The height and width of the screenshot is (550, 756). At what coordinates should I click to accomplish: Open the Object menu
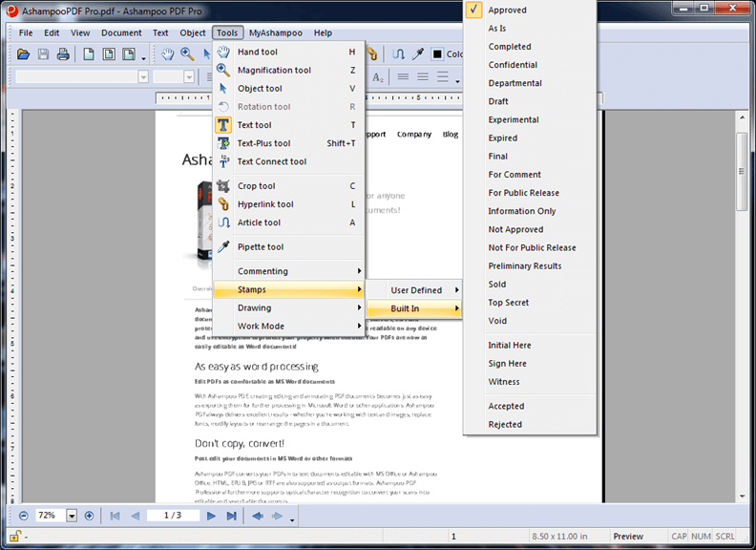coord(193,32)
